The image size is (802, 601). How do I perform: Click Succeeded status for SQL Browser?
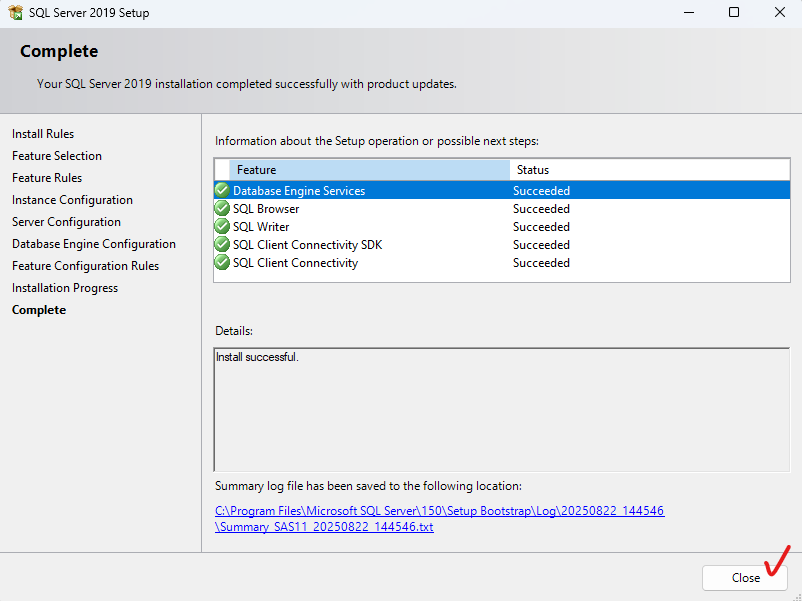(x=541, y=209)
